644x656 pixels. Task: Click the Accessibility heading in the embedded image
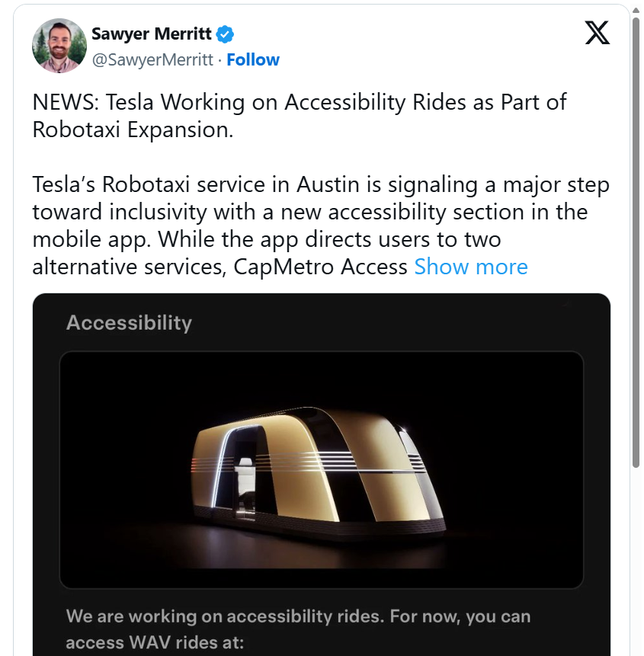129,323
